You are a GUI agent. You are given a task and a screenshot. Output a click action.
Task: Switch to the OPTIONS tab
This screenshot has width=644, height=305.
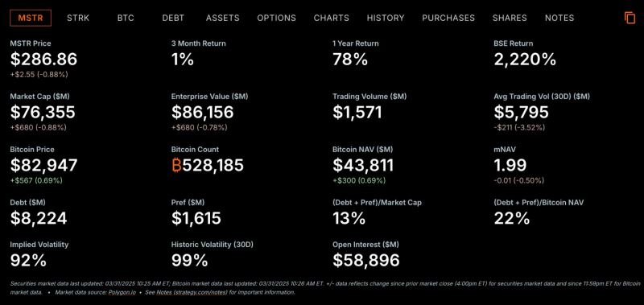[276, 18]
